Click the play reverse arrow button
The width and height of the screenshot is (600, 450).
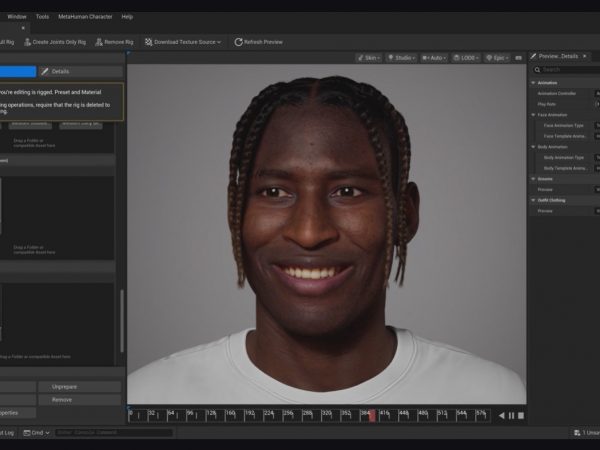pos(502,416)
